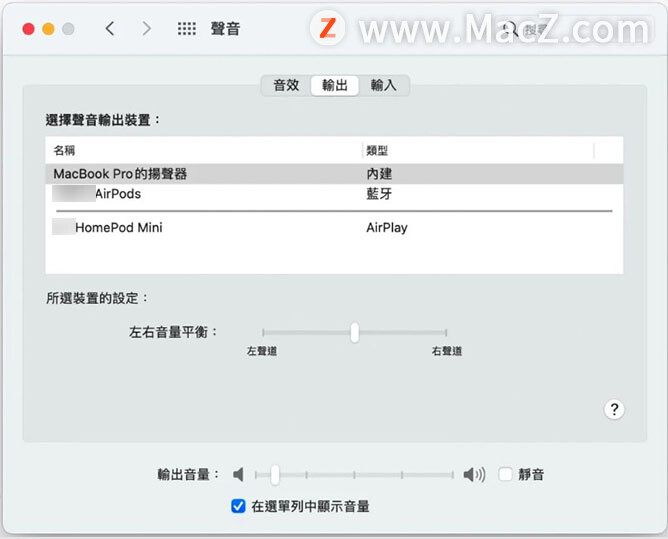This screenshot has height=539, width=668.
Task: Open the help question mark button
Action: click(614, 409)
